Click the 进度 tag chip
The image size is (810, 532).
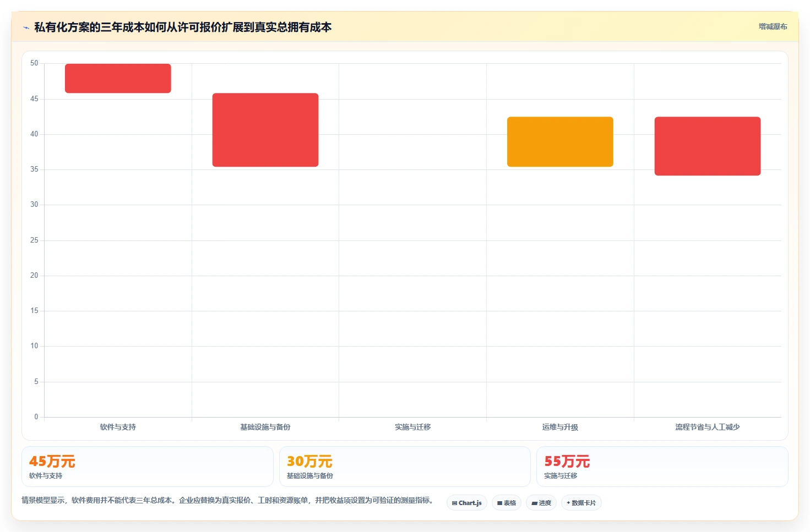pos(541,503)
